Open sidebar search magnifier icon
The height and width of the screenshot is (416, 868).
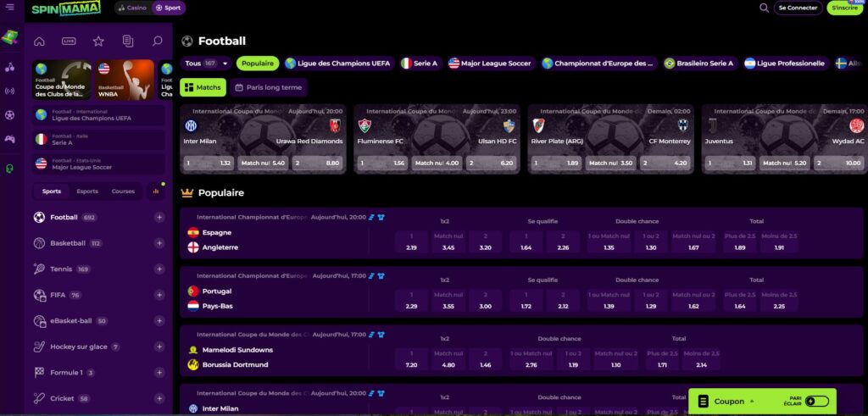click(157, 41)
